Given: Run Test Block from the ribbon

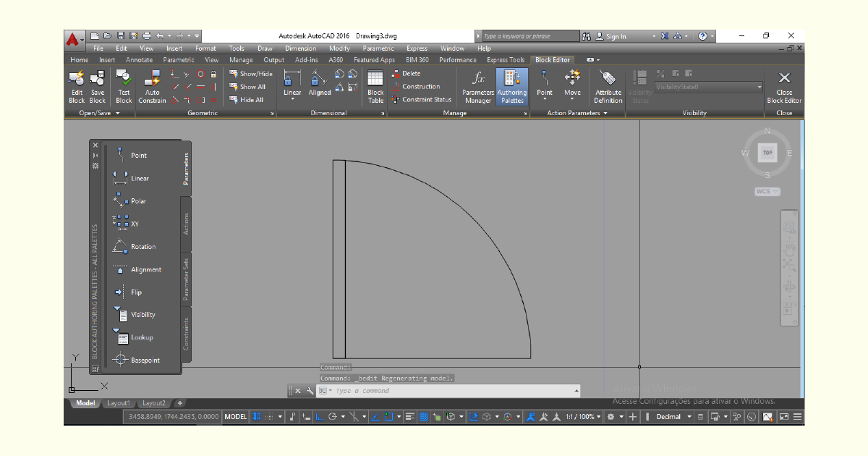Looking at the screenshot, I should (x=124, y=87).
